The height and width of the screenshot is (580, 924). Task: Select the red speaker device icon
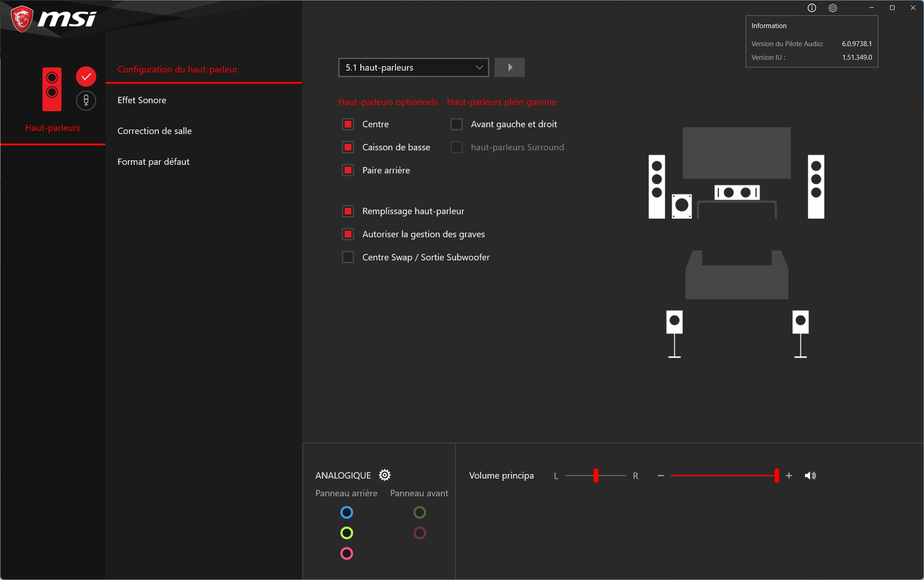click(52, 89)
